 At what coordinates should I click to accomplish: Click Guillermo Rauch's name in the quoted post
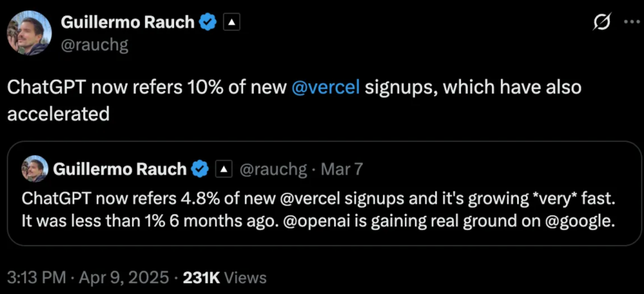point(120,169)
